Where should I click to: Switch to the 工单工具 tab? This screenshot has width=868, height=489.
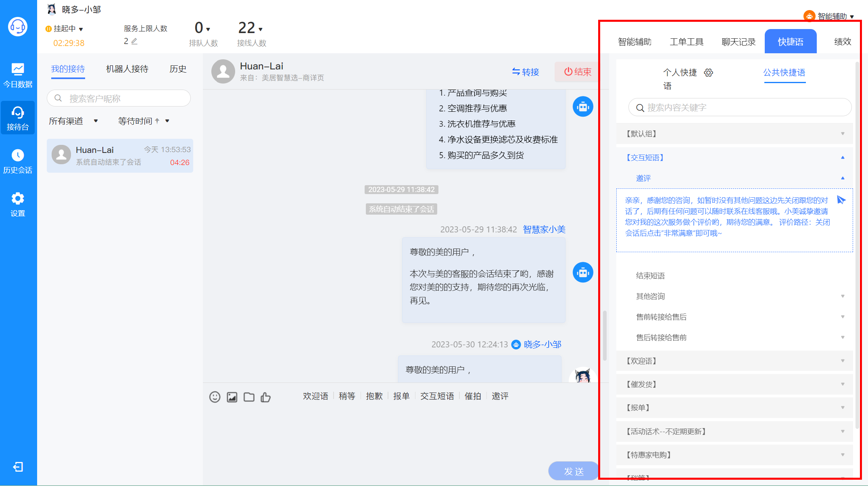point(686,42)
